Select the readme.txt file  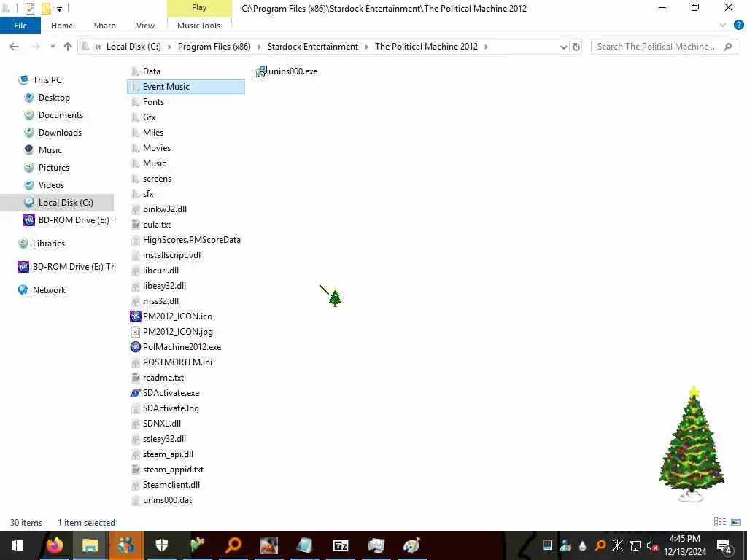[x=163, y=378]
